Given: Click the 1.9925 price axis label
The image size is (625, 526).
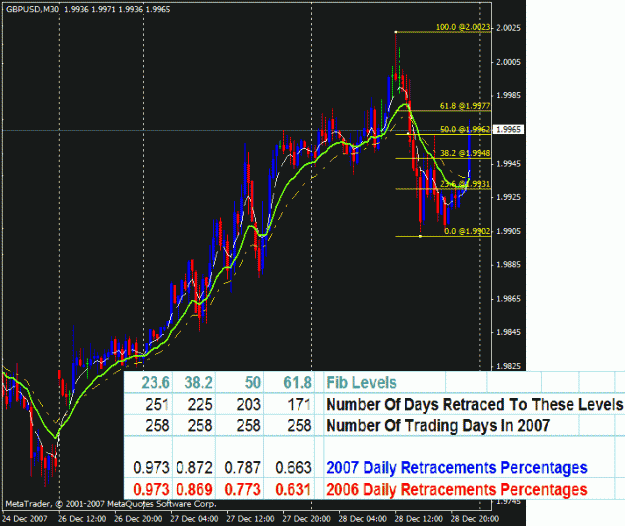Looking at the screenshot, I should [508, 197].
